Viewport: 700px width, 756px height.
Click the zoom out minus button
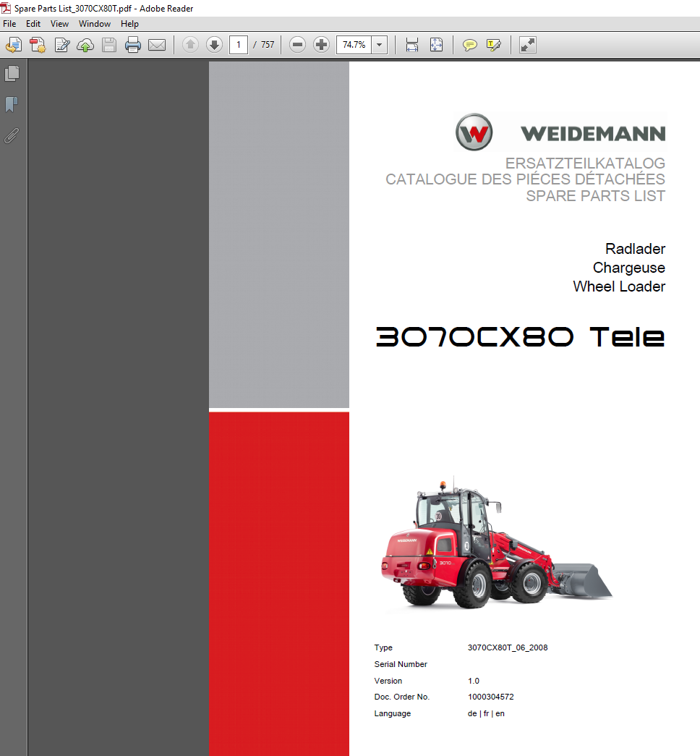[x=297, y=45]
